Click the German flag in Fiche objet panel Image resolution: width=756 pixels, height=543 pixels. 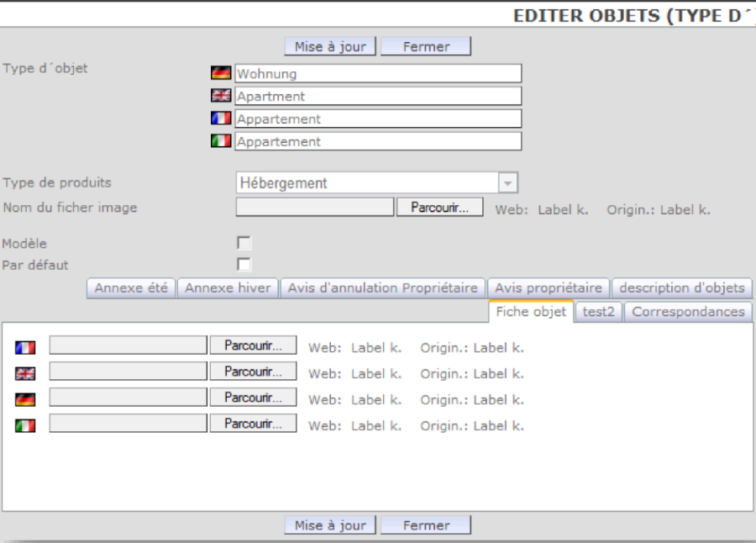[25, 400]
